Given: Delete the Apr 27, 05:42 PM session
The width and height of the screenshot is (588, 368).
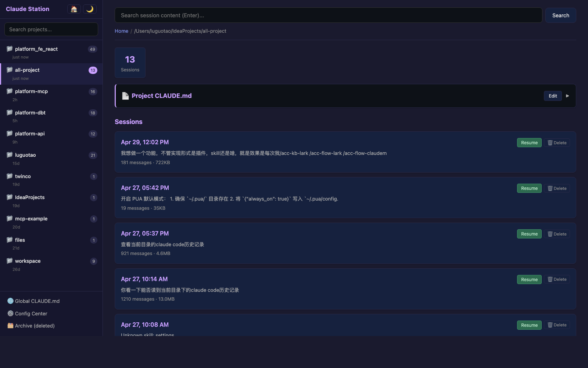Looking at the screenshot, I should point(557,188).
